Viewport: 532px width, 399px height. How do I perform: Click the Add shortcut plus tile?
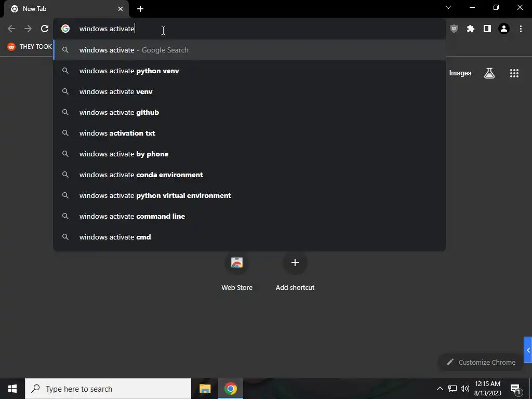tap(295, 272)
